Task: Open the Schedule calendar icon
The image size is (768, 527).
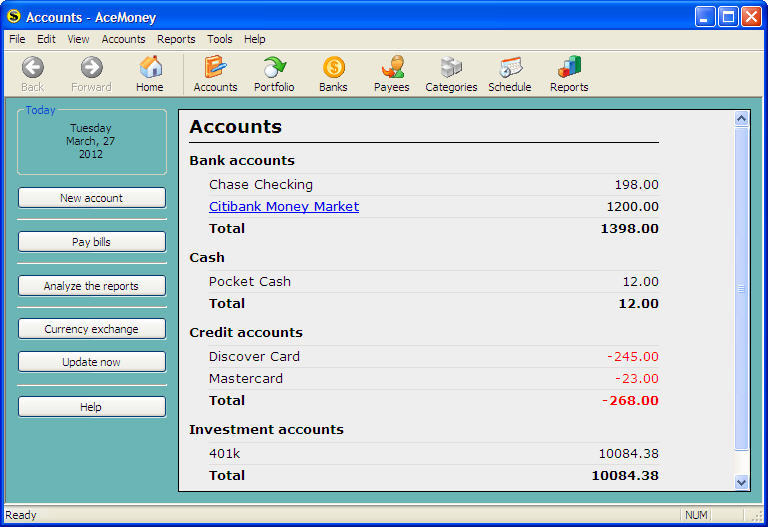Action: tap(510, 67)
